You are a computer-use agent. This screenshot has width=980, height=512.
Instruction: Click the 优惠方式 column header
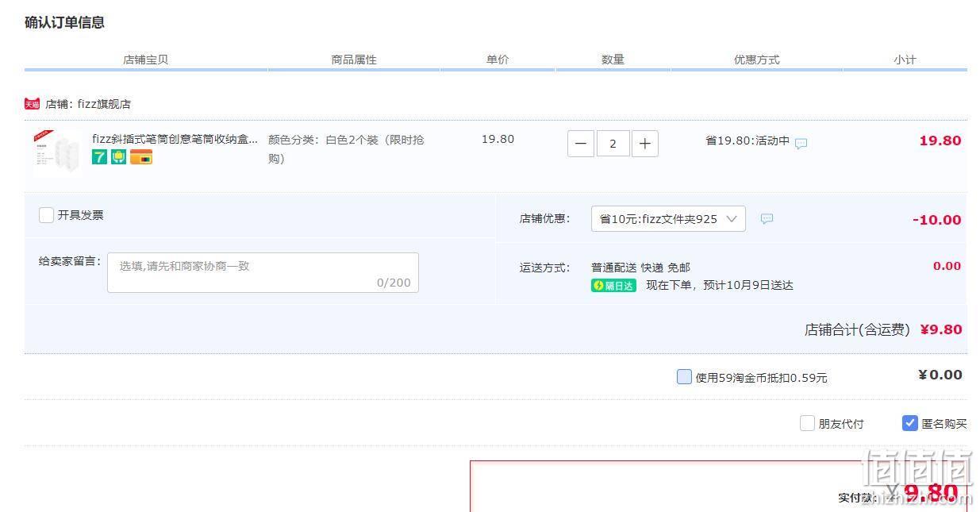click(x=756, y=60)
